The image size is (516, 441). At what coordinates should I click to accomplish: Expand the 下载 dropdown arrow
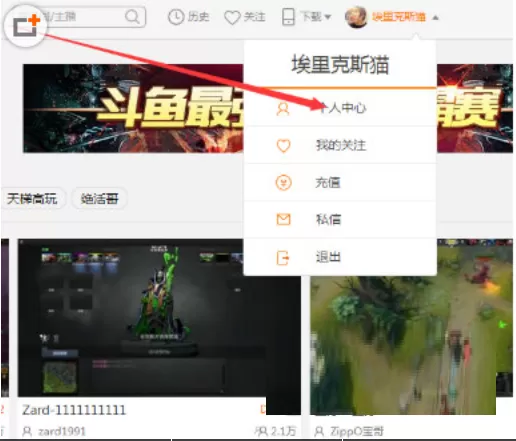[x=327, y=17]
